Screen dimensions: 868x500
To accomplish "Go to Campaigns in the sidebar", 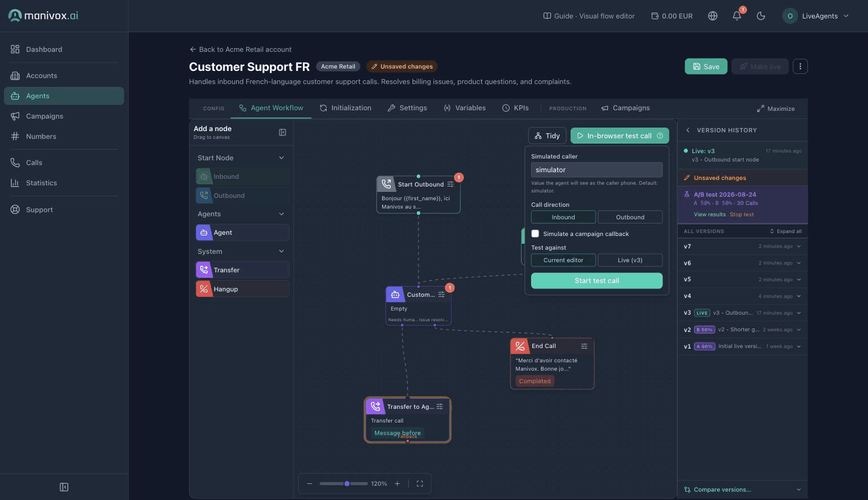I will click(64, 116).
